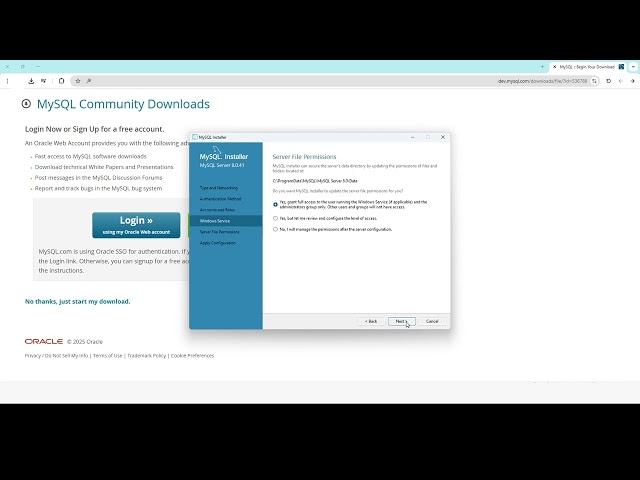Click the '© 2025 Oracle' footer text
This screenshot has height=480, width=640.
(85, 342)
